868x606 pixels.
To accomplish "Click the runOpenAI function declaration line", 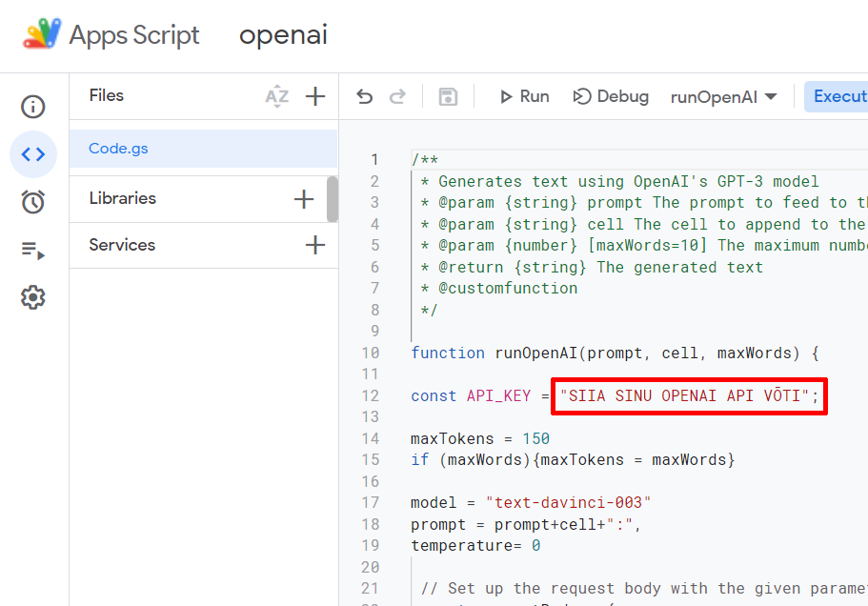I will point(615,353).
